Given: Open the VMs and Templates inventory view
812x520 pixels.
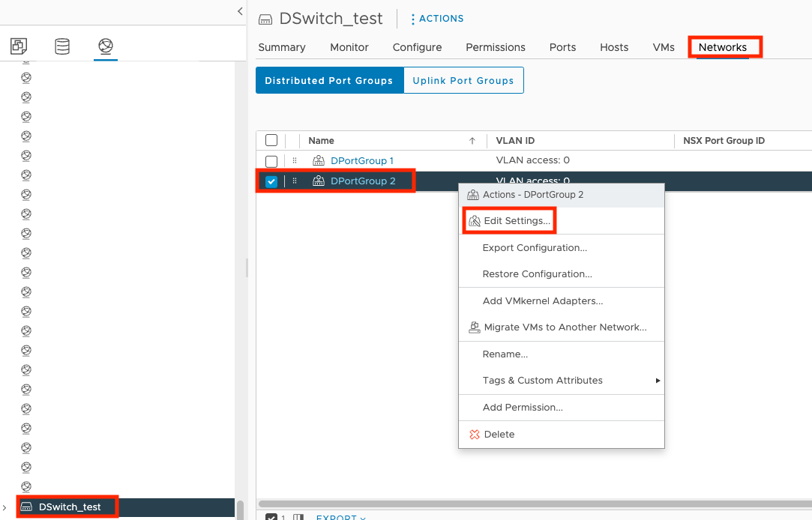Looking at the screenshot, I should coord(19,46).
